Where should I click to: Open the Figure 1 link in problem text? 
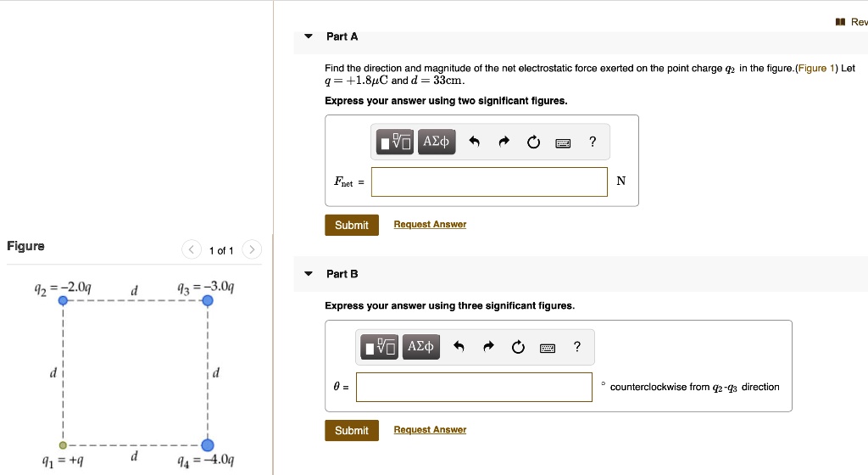click(x=816, y=68)
